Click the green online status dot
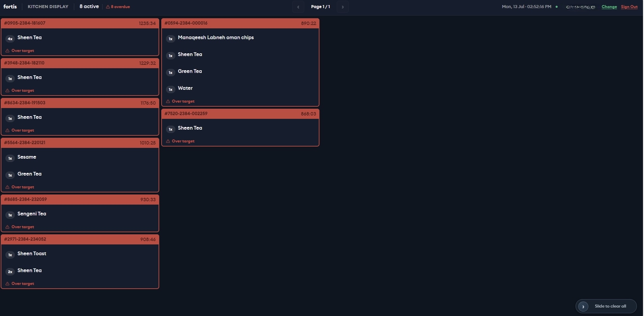The image size is (644, 316). point(557,7)
